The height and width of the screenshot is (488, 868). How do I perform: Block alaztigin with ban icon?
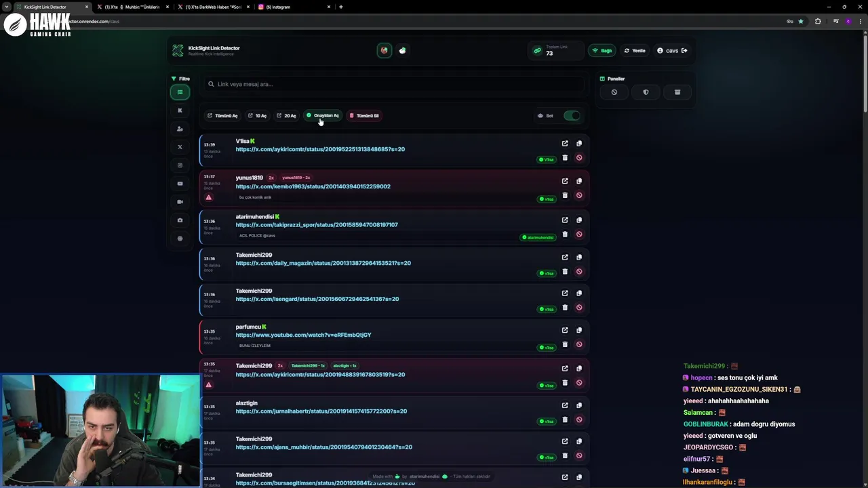tap(579, 420)
